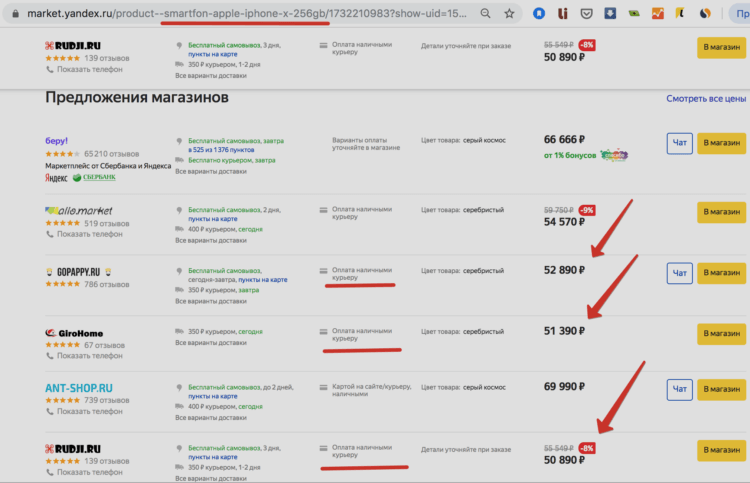Click the site lock icon in address bar
Viewport: 750px width, 483px height.
click(15, 14)
